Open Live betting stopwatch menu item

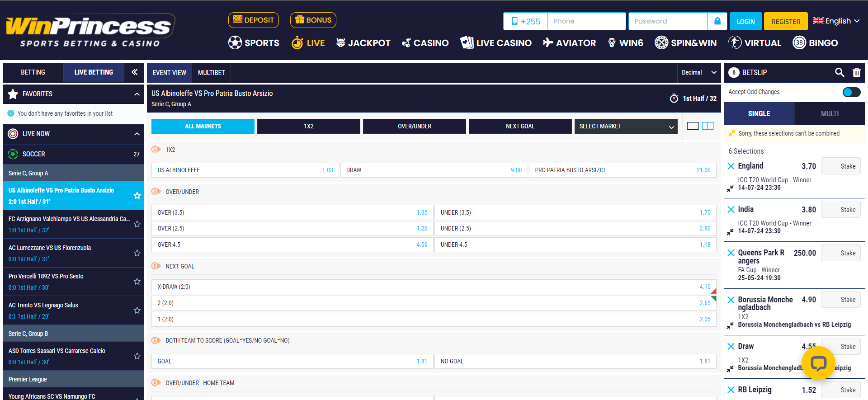point(308,43)
